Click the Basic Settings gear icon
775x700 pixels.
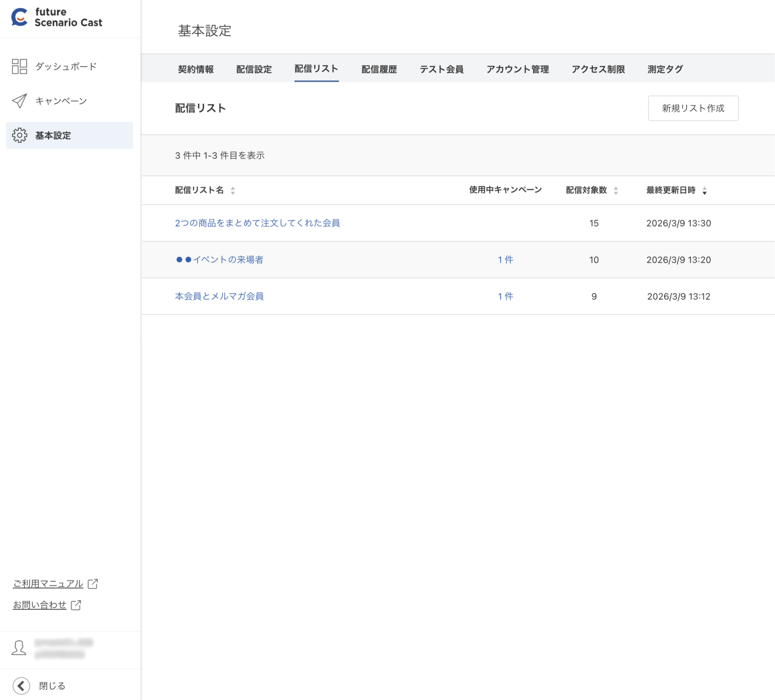(19, 135)
